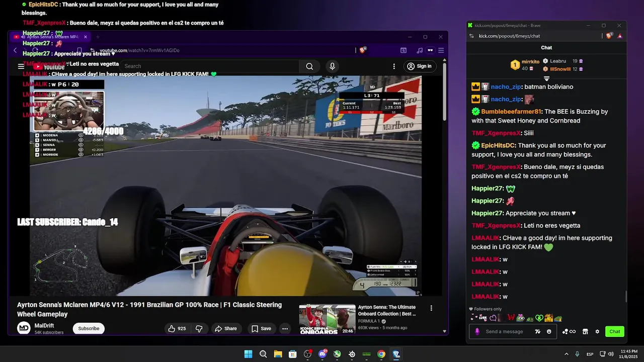
Task: Open the smiley emoji picker
Action: (549, 331)
